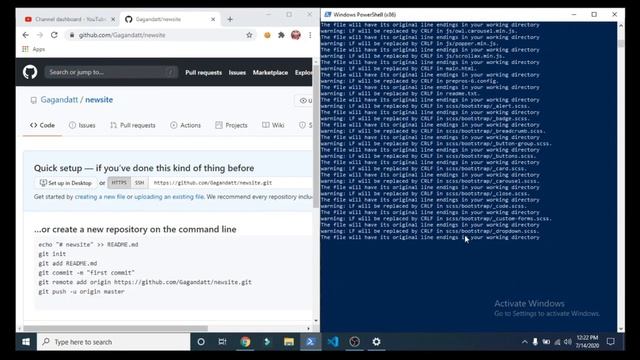Open the volume control tray icon
Screen dimensions: 640x360
coord(568,342)
